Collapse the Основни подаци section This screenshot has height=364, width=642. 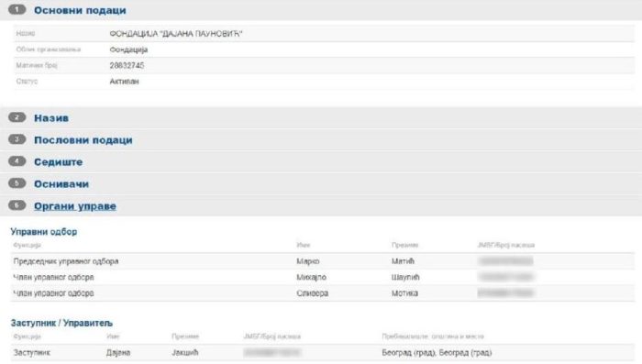pyautogui.click(x=80, y=10)
